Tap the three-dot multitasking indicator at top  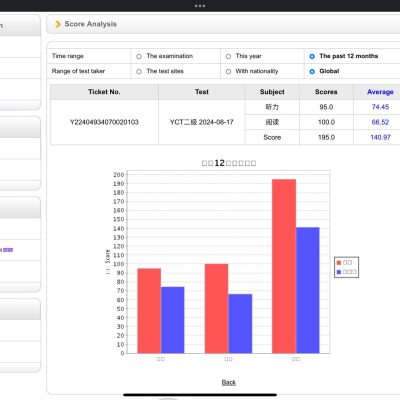click(200, 6)
